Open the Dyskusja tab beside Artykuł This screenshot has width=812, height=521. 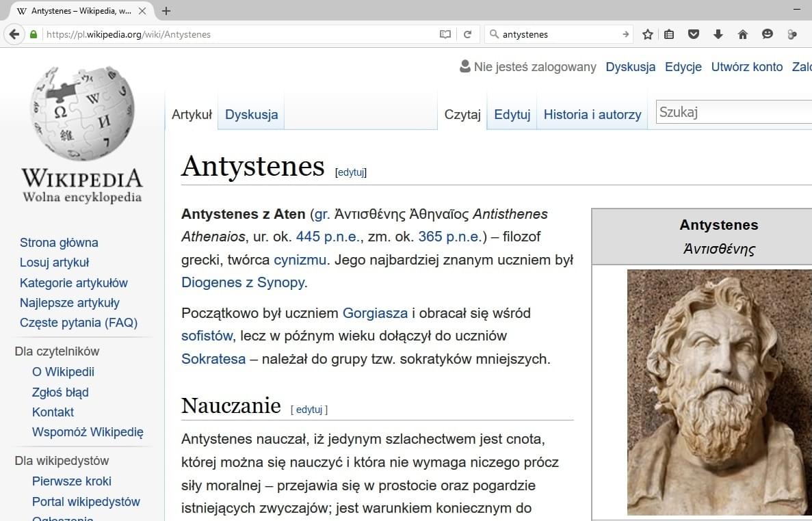[251, 114]
